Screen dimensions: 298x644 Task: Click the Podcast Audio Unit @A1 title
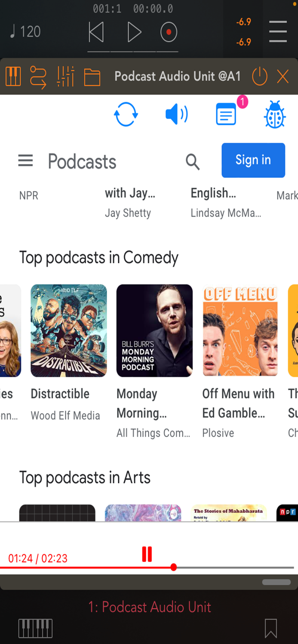click(x=178, y=76)
